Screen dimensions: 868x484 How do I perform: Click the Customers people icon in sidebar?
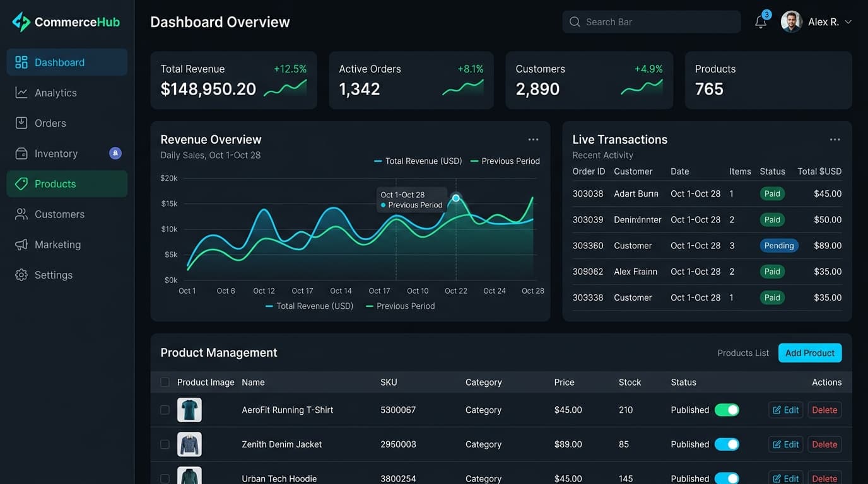coord(21,214)
